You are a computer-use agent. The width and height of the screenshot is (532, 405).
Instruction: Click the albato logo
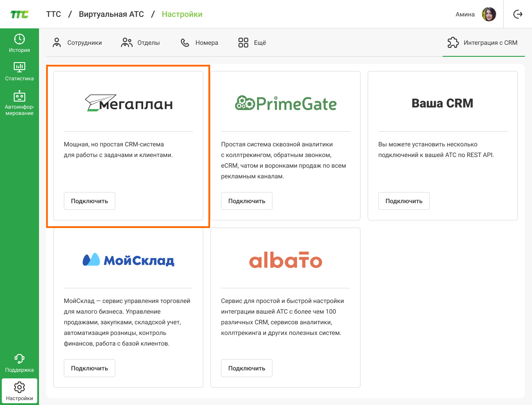(286, 260)
